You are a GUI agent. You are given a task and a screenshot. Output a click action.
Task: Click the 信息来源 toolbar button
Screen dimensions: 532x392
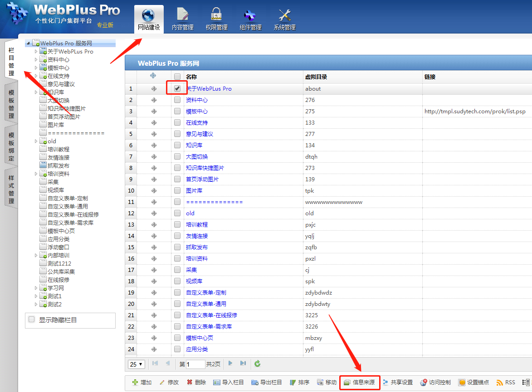click(x=360, y=382)
